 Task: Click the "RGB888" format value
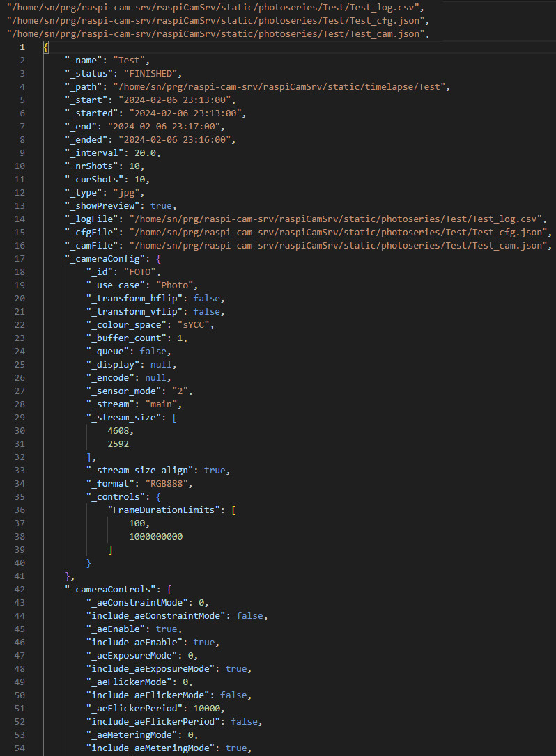point(167,484)
